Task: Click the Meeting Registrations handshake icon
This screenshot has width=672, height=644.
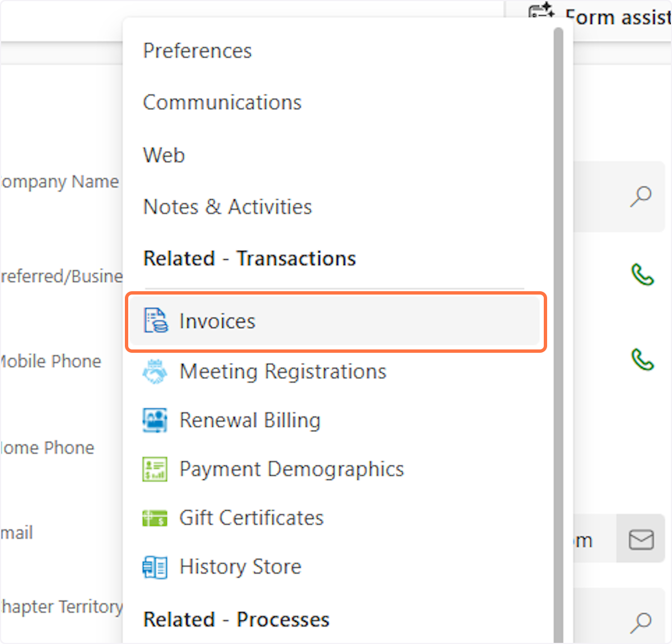Action: coord(155,371)
